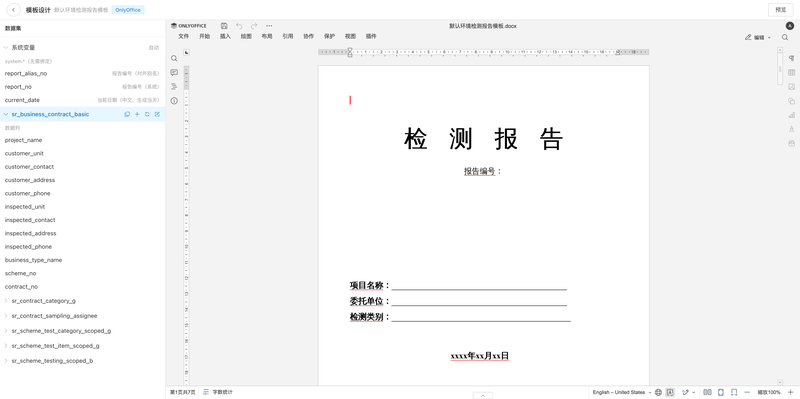Switch to the 布局 tab
Viewport: 800px width, 399px height.
tap(267, 36)
